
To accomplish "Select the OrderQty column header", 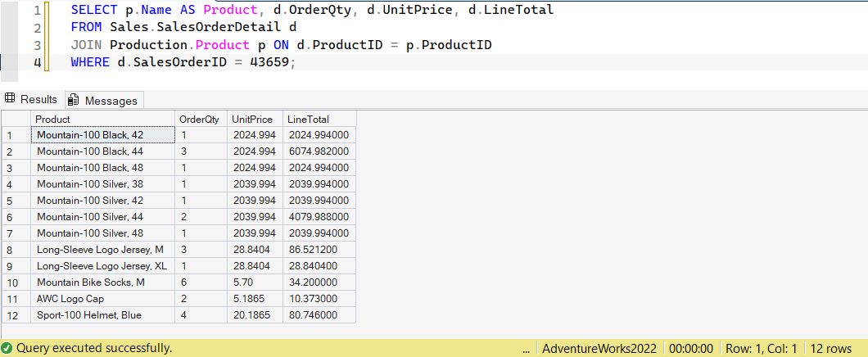I will tap(201, 119).
